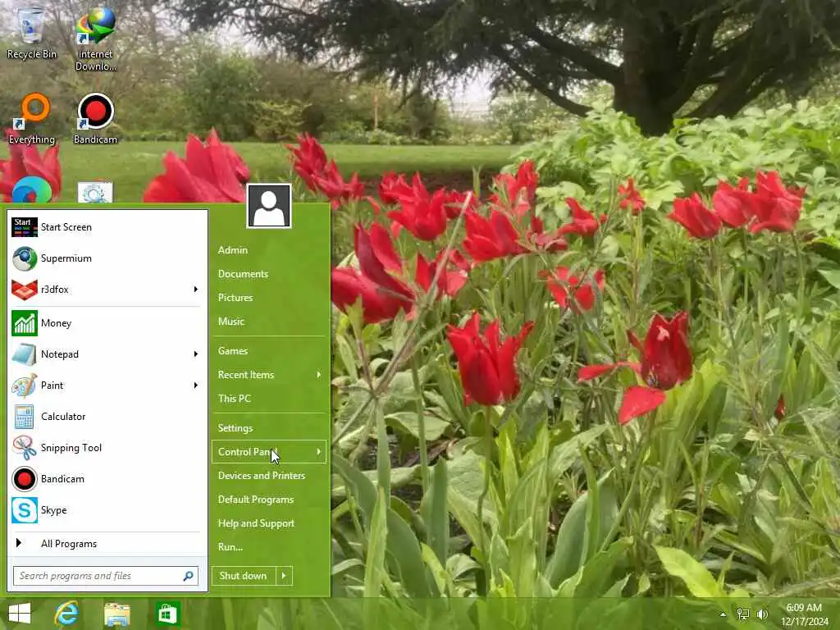This screenshot has width=840, height=630.
Task: Click the Notepad icon in start menu
Action: 24,354
